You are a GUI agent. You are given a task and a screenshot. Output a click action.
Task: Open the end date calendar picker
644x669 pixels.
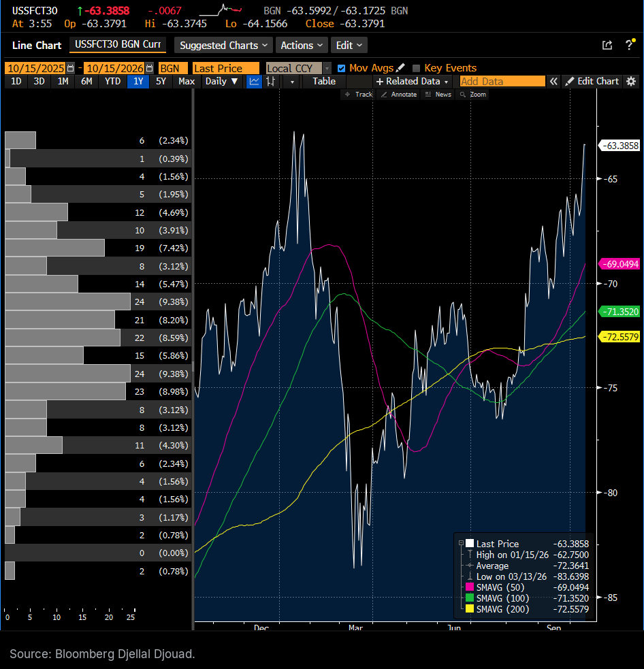(149, 68)
